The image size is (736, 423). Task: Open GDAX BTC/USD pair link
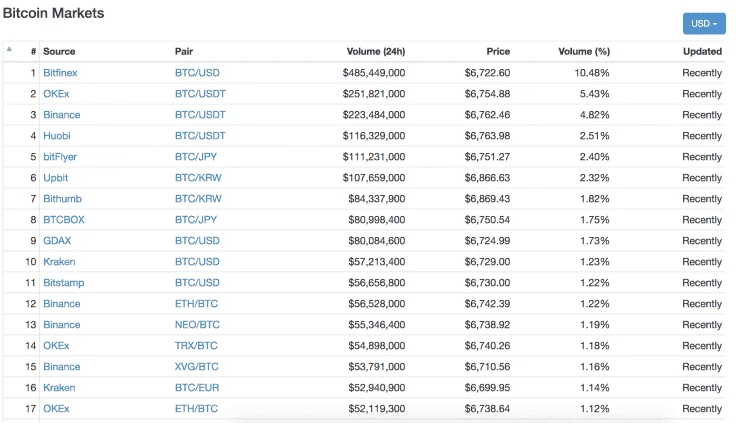[197, 241]
